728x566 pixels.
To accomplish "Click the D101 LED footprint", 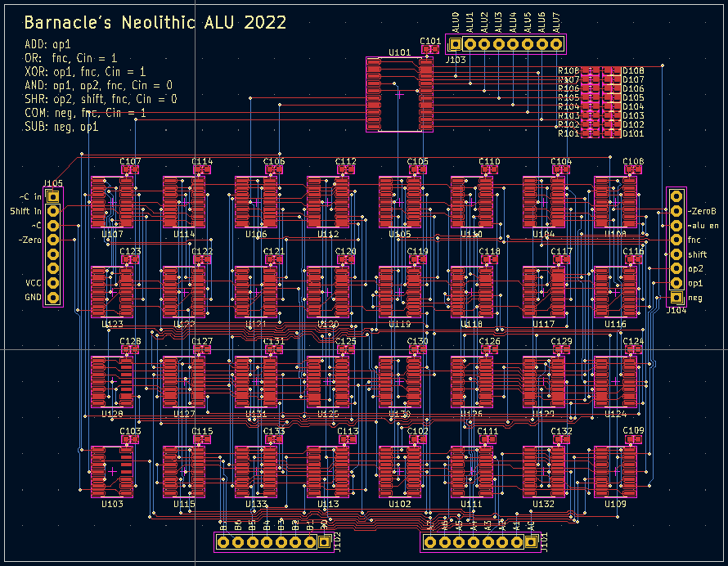I will click(x=610, y=133).
